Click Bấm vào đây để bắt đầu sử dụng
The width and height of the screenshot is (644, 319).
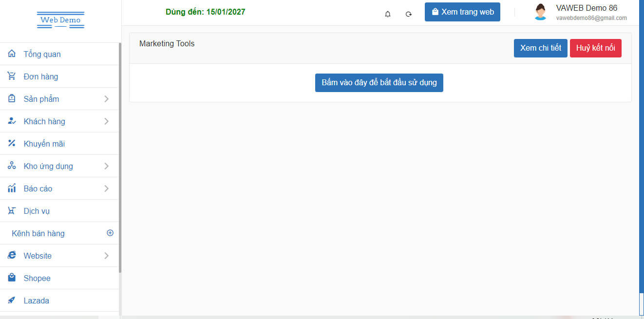(379, 83)
